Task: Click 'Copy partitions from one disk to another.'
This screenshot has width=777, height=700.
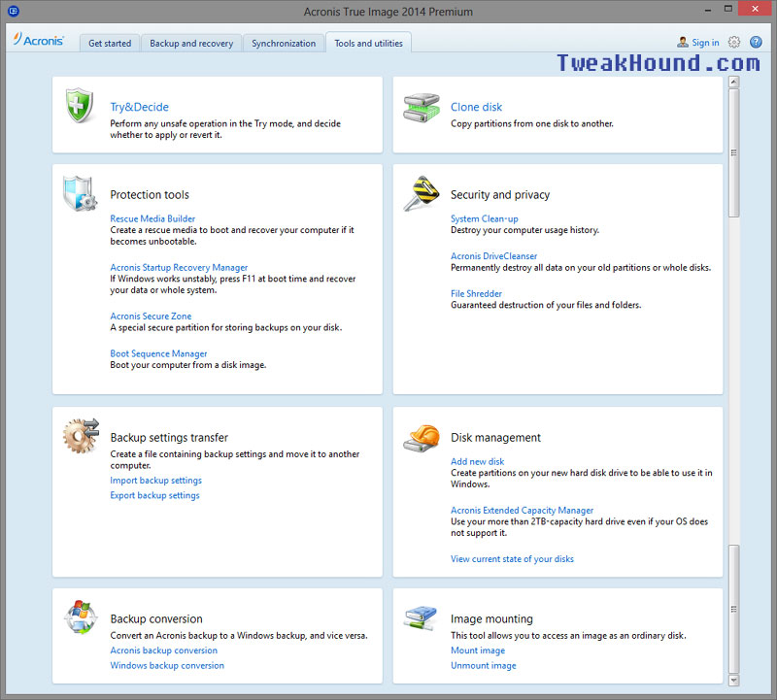Action: [x=531, y=124]
